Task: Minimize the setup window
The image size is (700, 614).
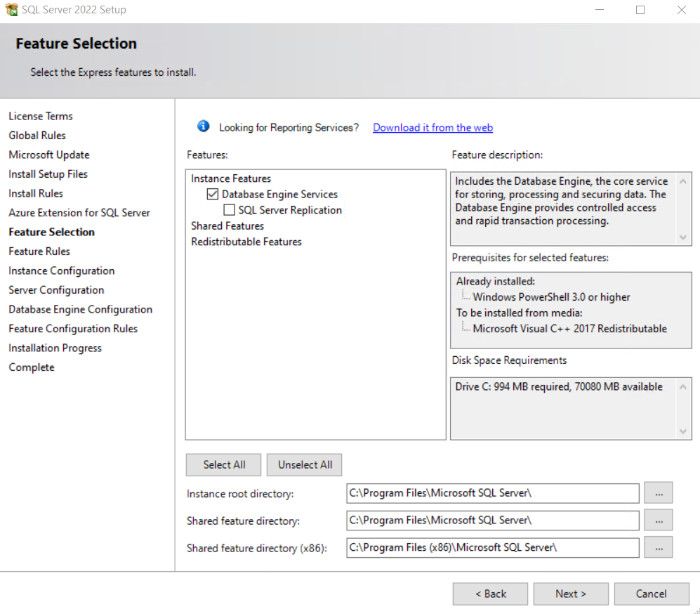Action: 600,10
